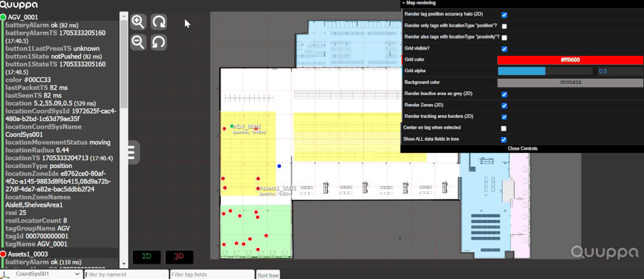Click the Filter by name/id field
The height and width of the screenshot is (279, 644).
[x=124, y=275]
